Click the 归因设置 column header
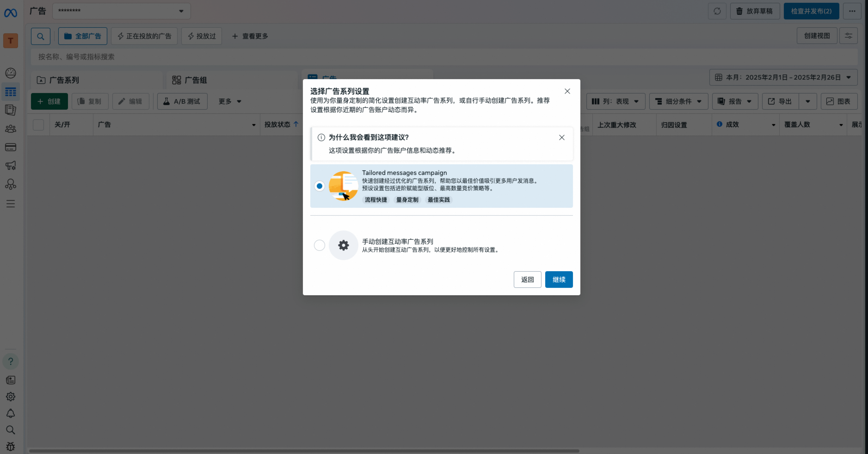 point(674,125)
